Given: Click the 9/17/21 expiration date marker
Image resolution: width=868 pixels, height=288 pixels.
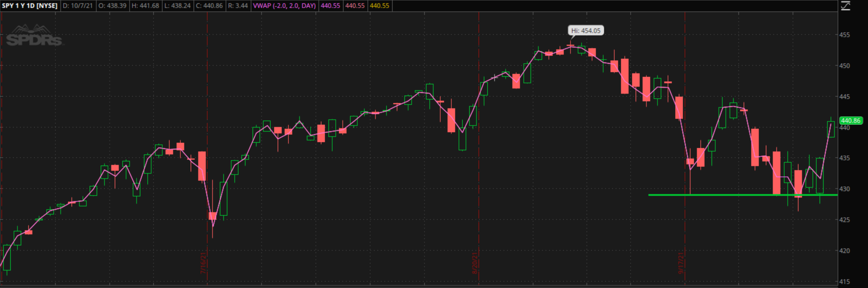Looking at the screenshot, I should tap(681, 263).
